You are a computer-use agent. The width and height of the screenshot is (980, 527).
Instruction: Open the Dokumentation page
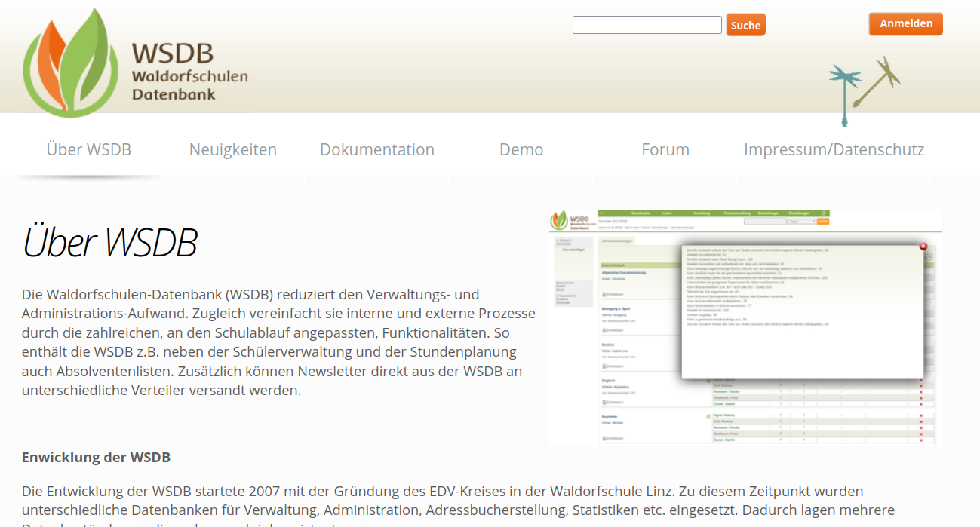tap(377, 149)
